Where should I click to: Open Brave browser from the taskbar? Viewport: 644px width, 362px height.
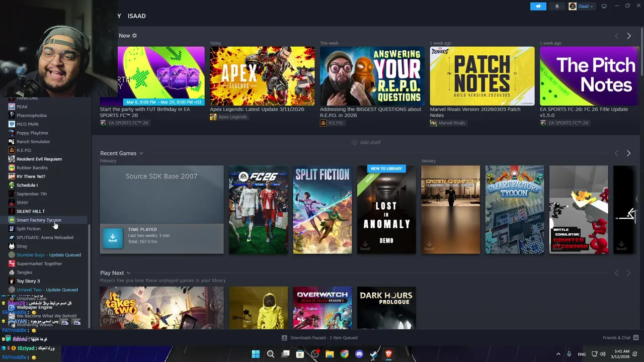pos(388,354)
